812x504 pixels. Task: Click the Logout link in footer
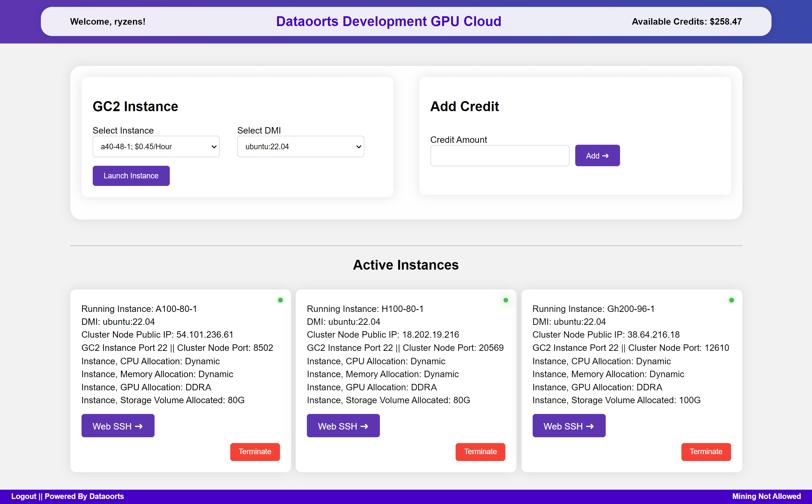(24, 496)
